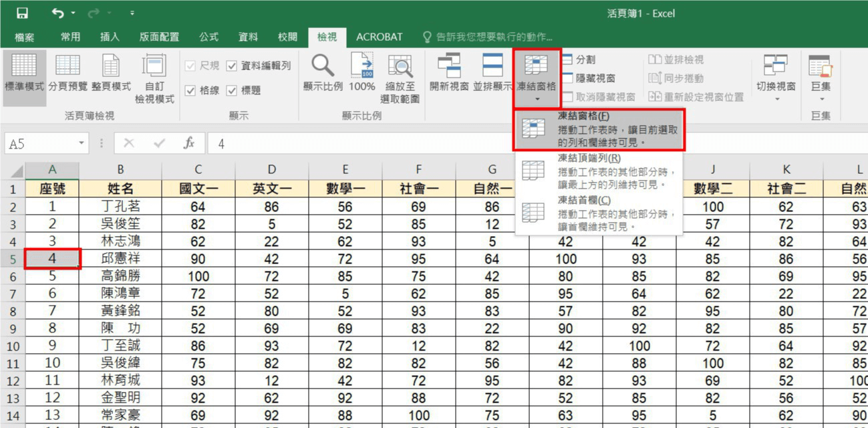Click the fx insert function icon

pyautogui.click(x=189, y=143)
